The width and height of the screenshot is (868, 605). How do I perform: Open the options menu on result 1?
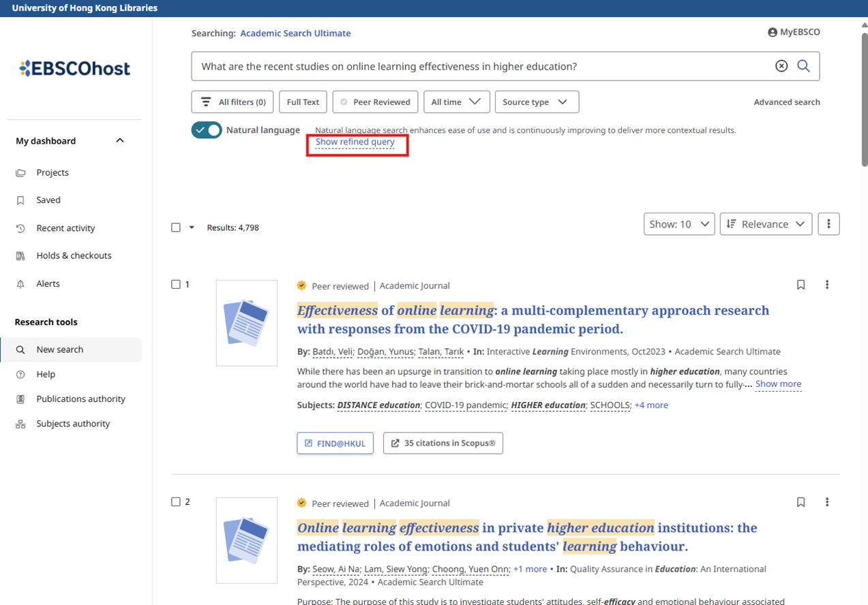[x=827, y=285]
